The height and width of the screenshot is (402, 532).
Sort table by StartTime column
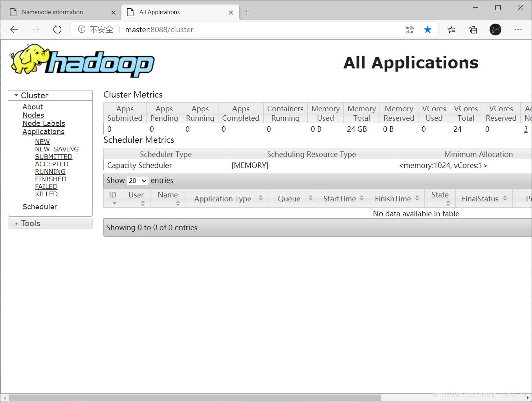coord(343,198)
